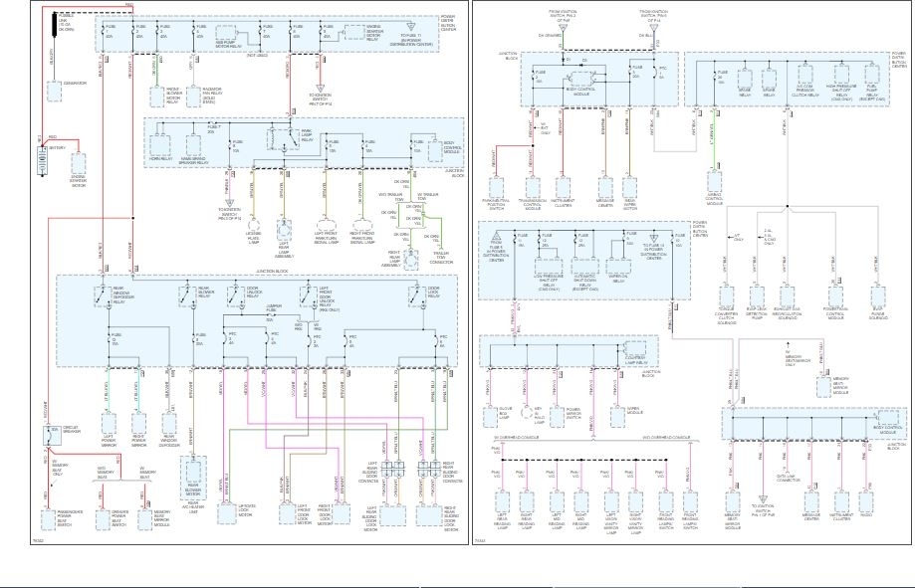
Task: Select the A/C Compressor Clutch Relay box
Action: click(805, 75)
